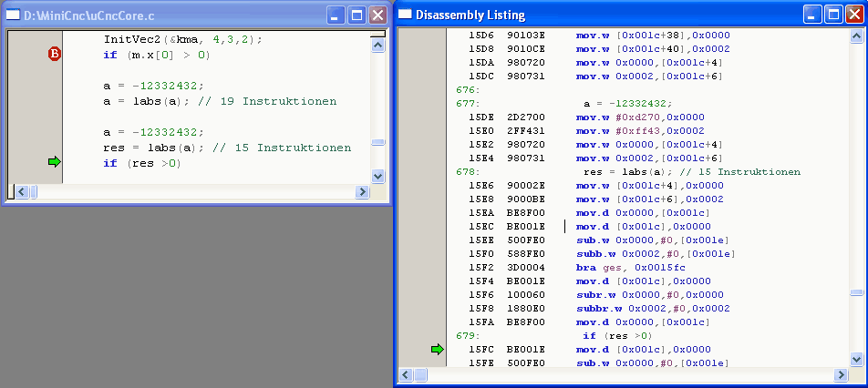Click the 'if (m.x[0] > 0)' source line
The image size is (868, 388).
pos(157,56)
